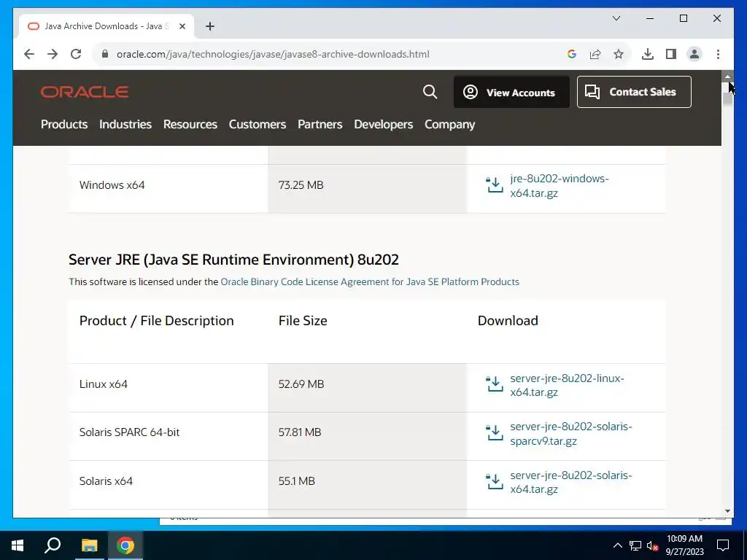Viewport: 747px width, 560px height.
Task: Open the Oracle site search icon
Action: [430, 91]
